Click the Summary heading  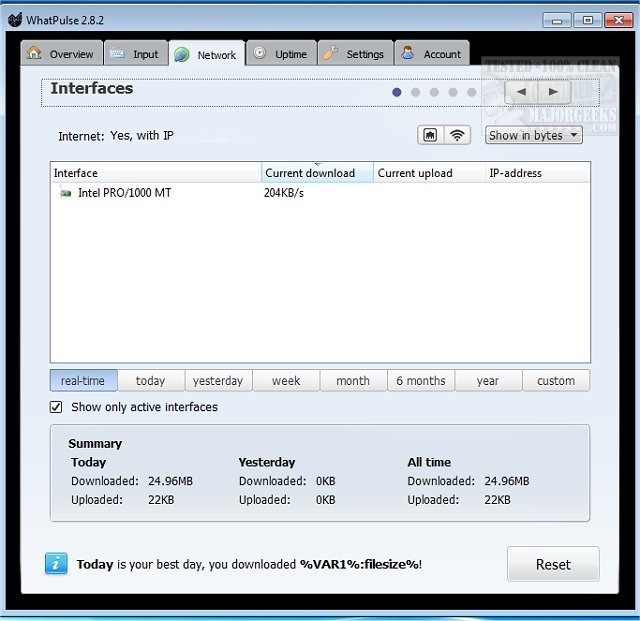click(x=95, y=443)
